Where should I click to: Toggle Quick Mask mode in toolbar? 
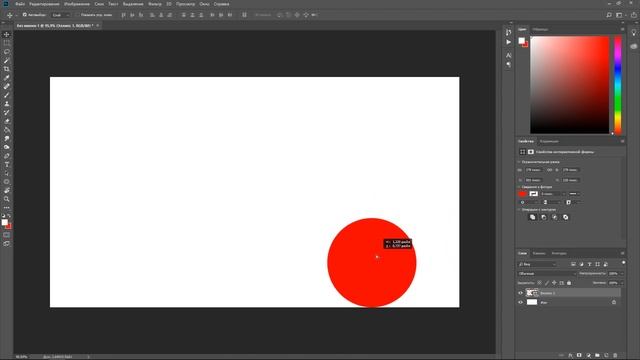7,235
